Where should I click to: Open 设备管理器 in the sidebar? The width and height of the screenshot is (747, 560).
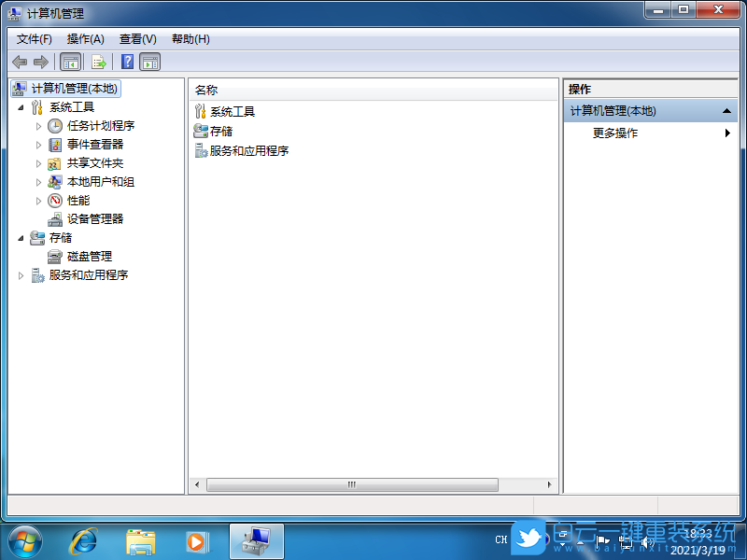(96, 218)
